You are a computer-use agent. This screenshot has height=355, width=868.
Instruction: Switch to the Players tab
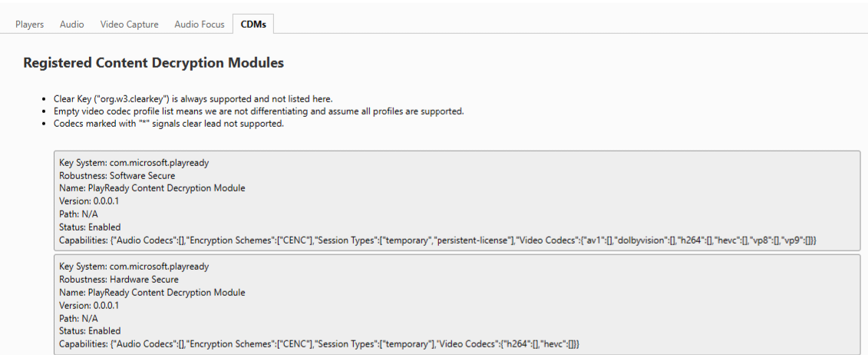click(30, 25)
